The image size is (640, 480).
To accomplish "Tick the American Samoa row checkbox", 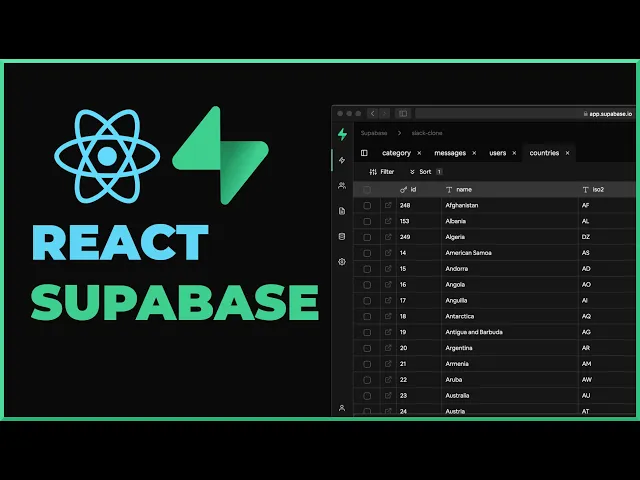I will pos(367,253).
